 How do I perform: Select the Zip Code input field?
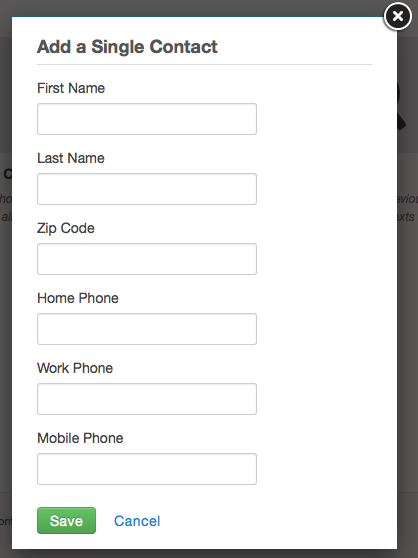(x=147, y=259)
